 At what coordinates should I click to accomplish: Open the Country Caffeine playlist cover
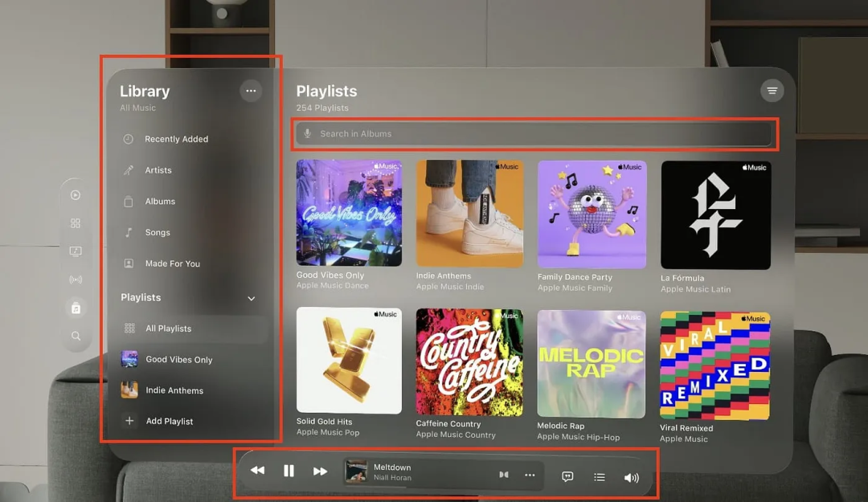pos(469,361)
